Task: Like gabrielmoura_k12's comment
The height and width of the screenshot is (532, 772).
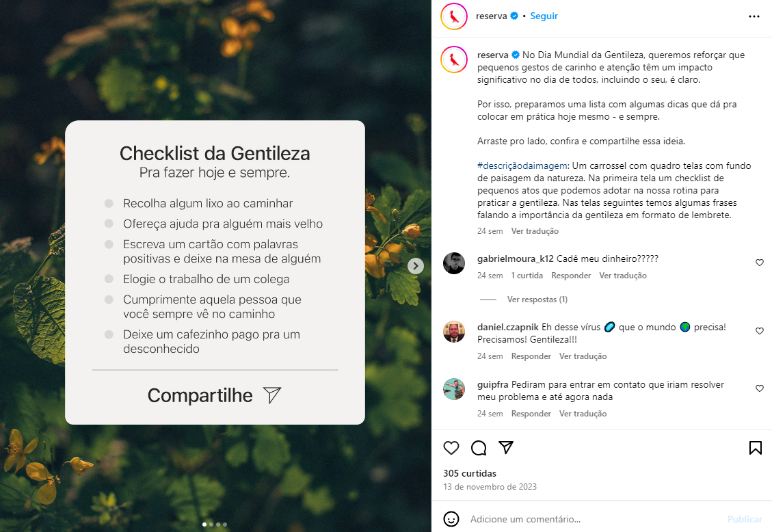Action: [760, 263]
